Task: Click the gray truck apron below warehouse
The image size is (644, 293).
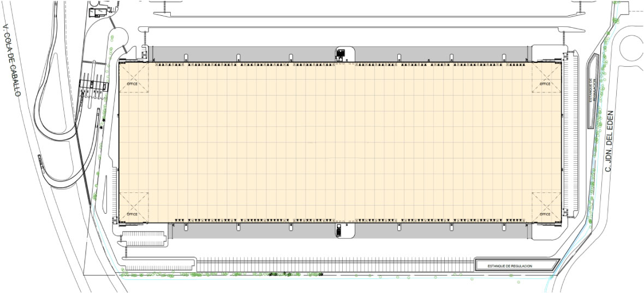Action: [246, 231]
